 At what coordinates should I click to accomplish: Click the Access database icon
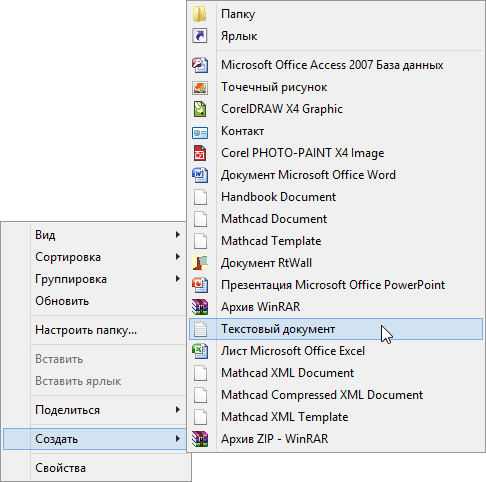tap(200, 65)
